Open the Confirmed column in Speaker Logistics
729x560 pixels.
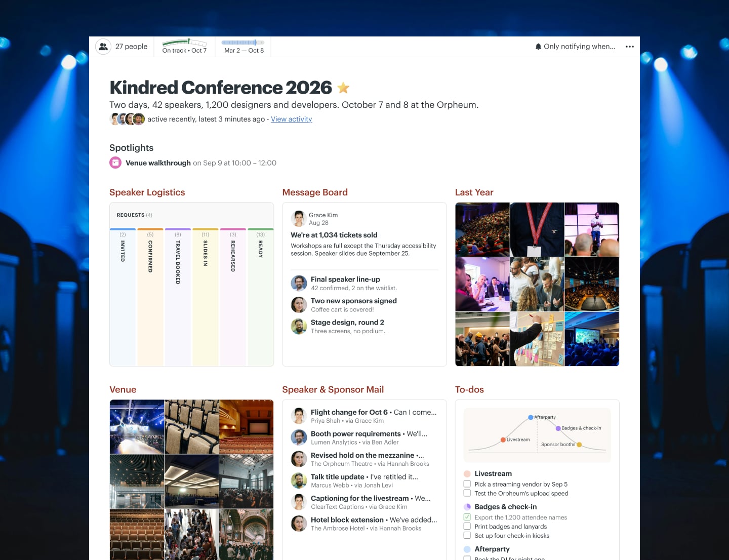150,297
